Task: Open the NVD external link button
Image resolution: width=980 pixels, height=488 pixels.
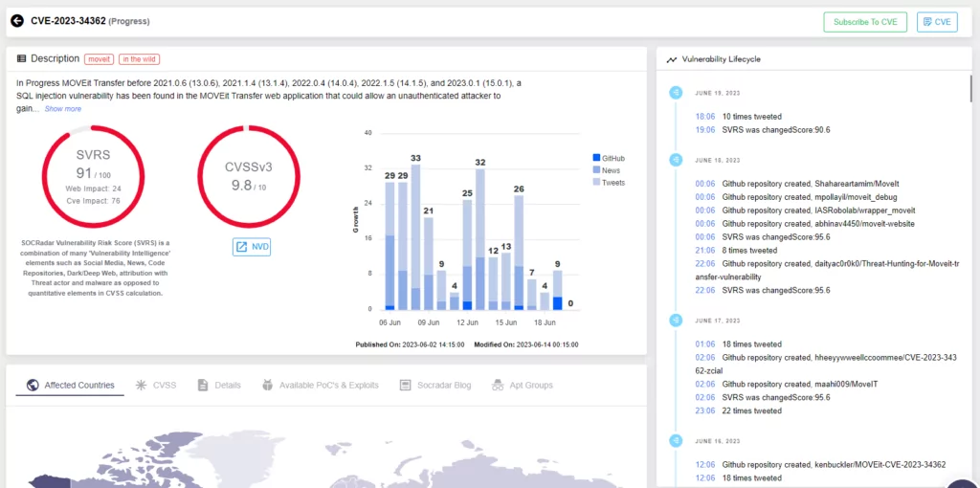Action: [252, 247]
